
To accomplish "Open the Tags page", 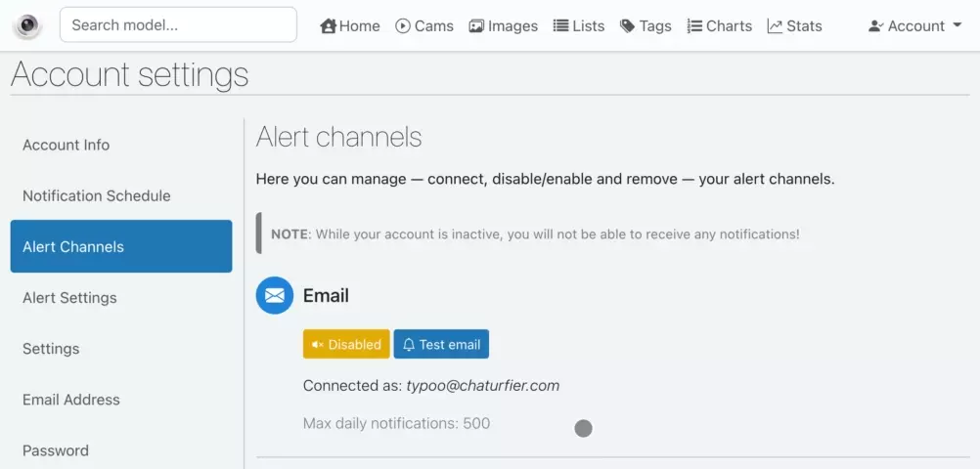I will tap(646, 25).
